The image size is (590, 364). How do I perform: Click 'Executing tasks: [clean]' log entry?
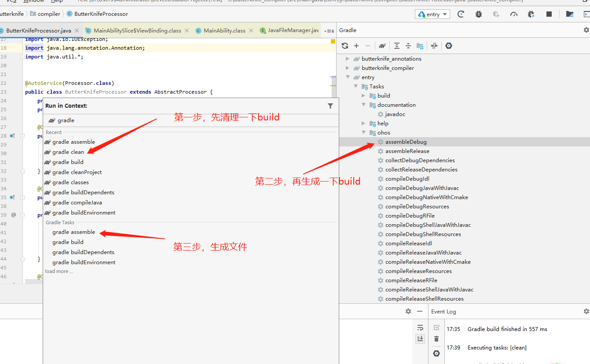pyautogui.click(x=497, y=347)
